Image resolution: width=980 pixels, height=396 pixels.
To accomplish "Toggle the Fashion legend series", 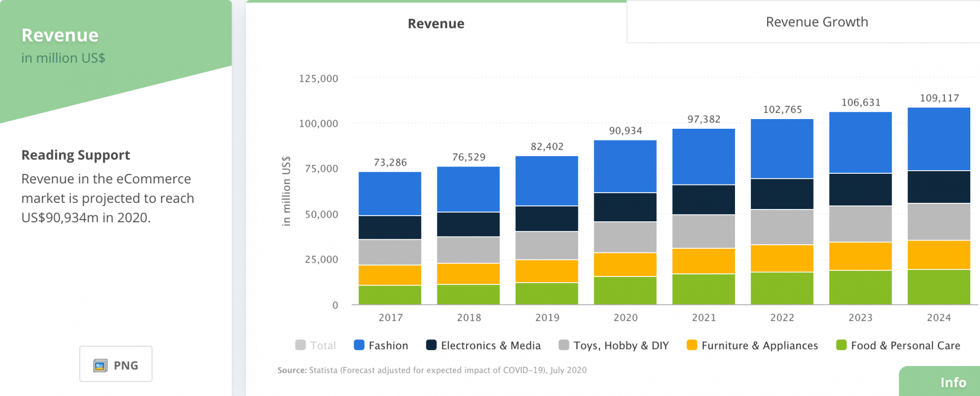I will pos(381,345).
